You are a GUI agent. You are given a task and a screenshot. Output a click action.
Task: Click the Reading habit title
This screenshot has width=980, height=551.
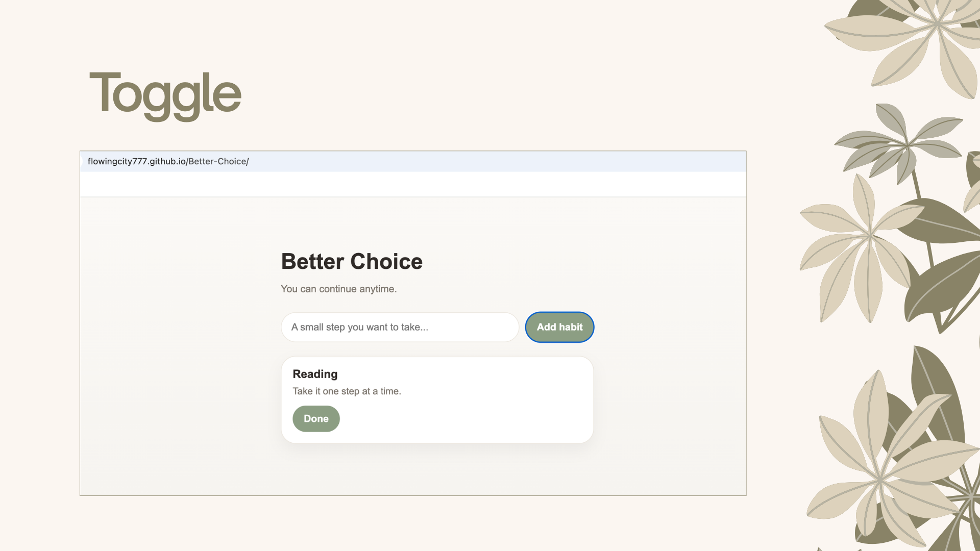click(315, 374)
